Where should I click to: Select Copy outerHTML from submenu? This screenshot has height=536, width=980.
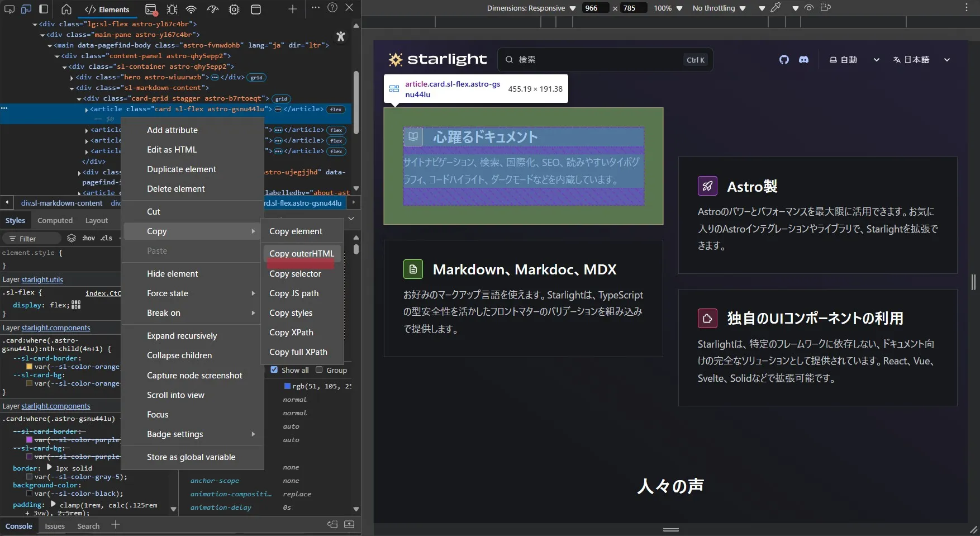[301, 253]
